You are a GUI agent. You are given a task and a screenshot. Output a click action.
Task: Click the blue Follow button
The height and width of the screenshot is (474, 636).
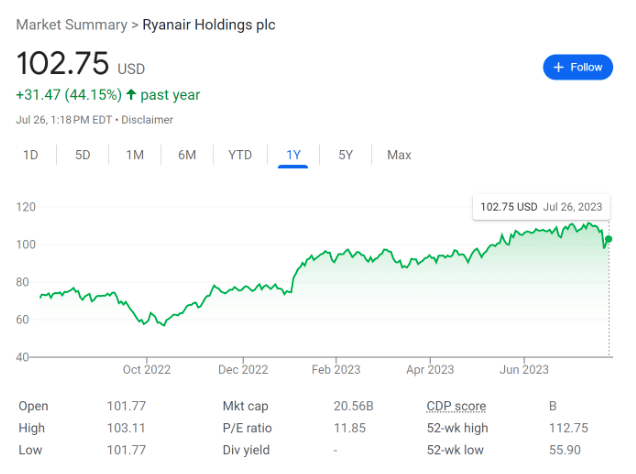(x=577, y=67)
